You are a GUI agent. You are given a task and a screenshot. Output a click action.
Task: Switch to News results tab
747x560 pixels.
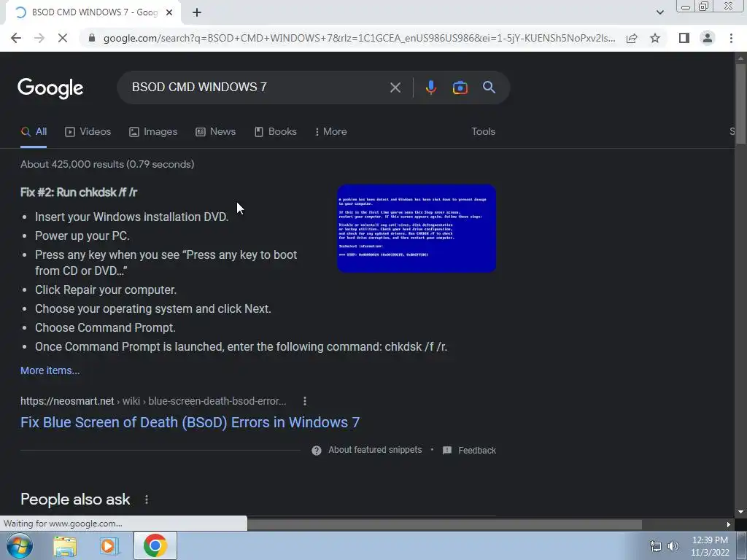click(x=216, y=132)
